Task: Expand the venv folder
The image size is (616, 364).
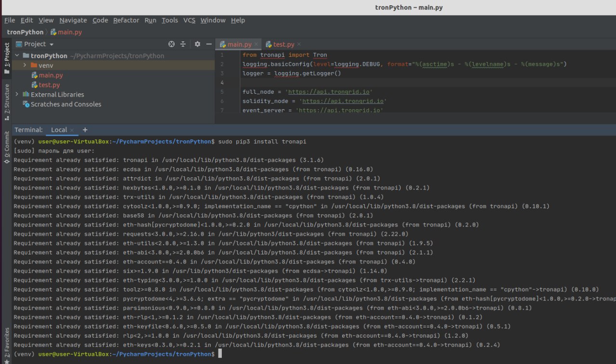Action: point(25,65)
